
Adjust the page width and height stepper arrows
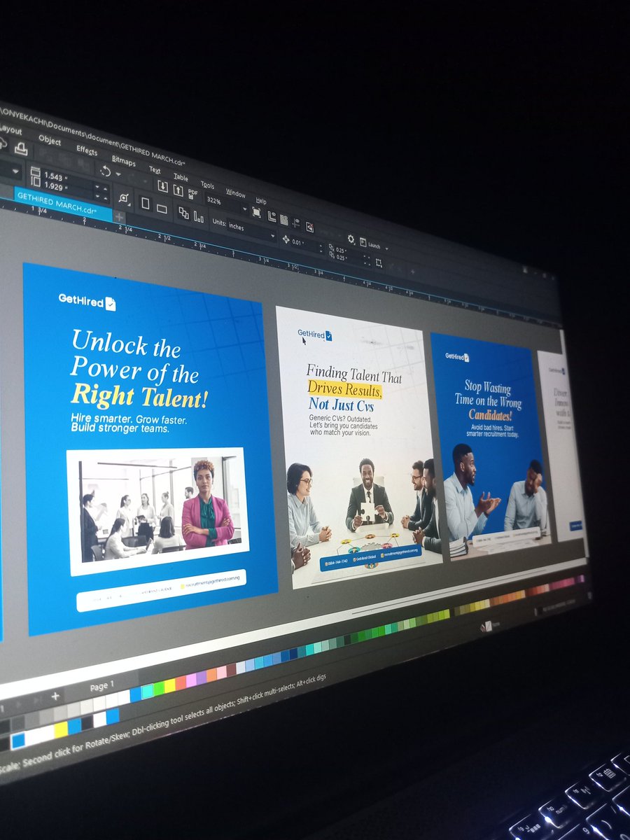(101, 191)
